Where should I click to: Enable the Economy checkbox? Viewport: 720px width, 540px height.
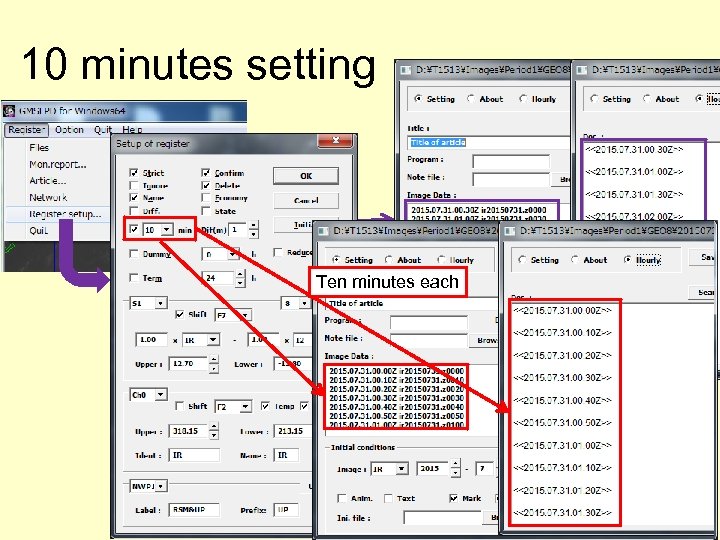tap(206, 198)
